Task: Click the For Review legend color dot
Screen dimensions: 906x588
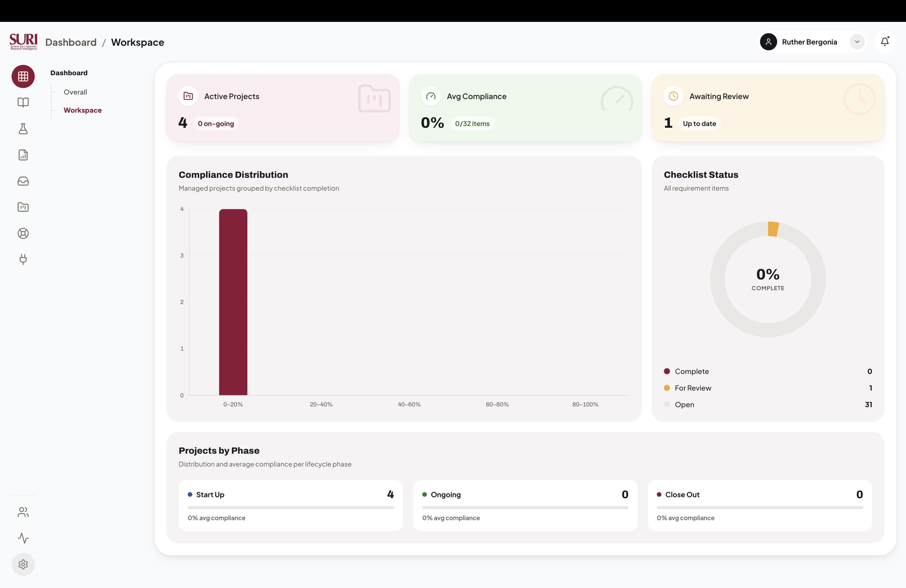Action: tap(667, 388)
